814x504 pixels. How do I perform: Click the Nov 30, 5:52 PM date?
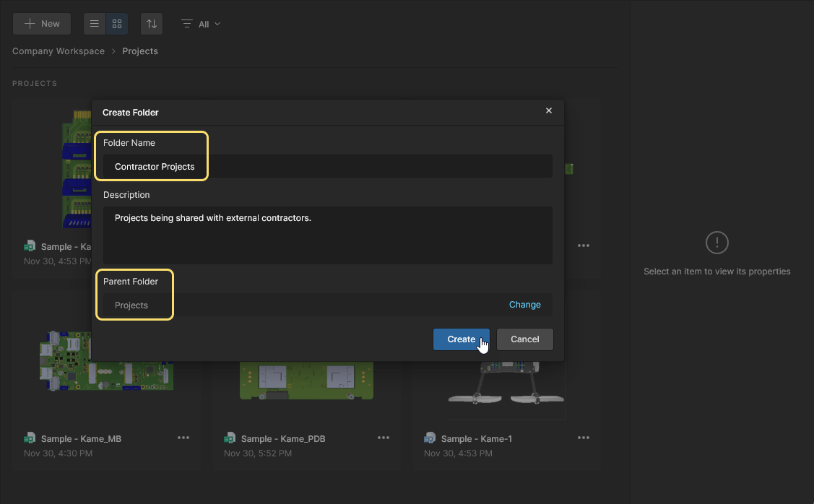258,453
